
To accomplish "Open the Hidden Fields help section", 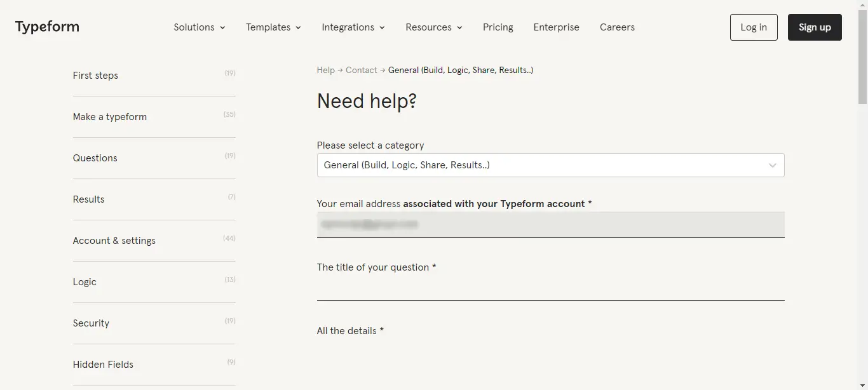I will [154, 365].
